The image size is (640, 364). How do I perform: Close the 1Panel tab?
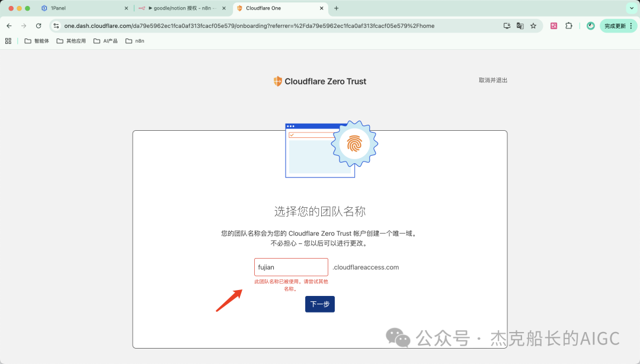pyautogui.click(x=126, y=8)
